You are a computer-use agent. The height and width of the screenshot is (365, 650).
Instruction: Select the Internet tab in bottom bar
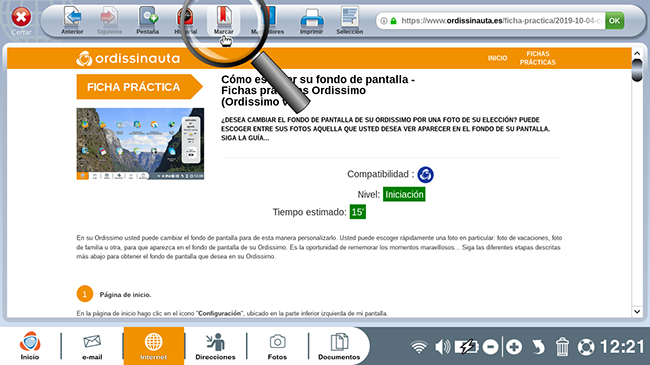pyautogui.click(x=154, y=346)
